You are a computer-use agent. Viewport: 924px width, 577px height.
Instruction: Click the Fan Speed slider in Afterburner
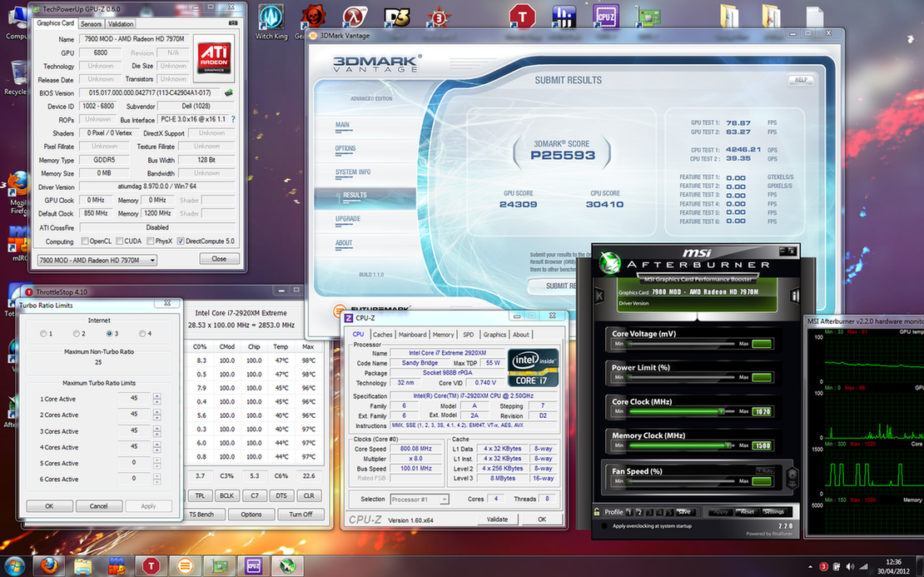pyautogui.click(x=680, y=481)
